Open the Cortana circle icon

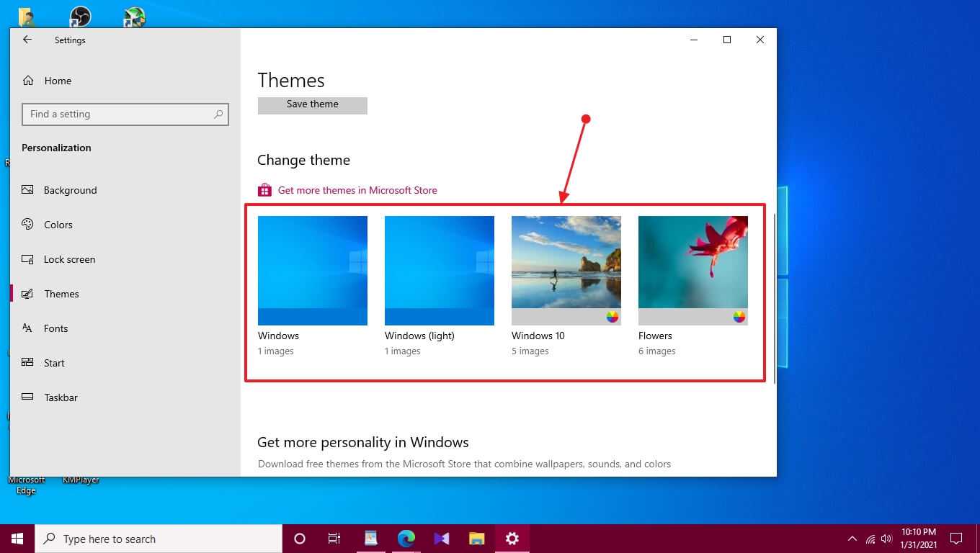click(x=300, y=539)
